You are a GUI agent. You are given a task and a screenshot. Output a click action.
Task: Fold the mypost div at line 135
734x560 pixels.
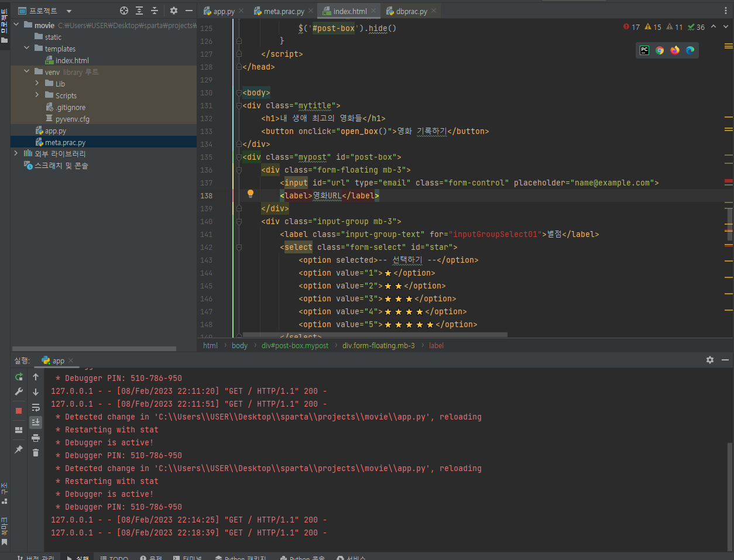tap(238, 157)
